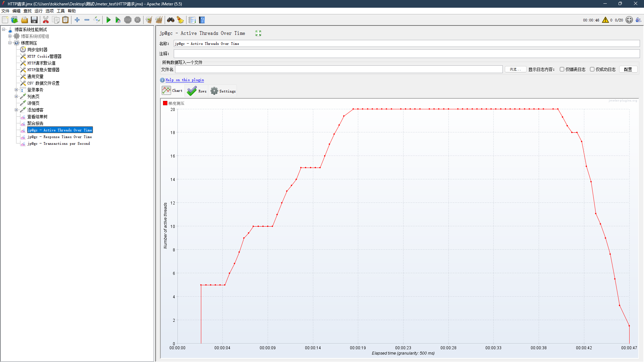Collapse all tree nodes with minus
The height and width of the screenshot is (362, 644).
(x=87, y=20)
